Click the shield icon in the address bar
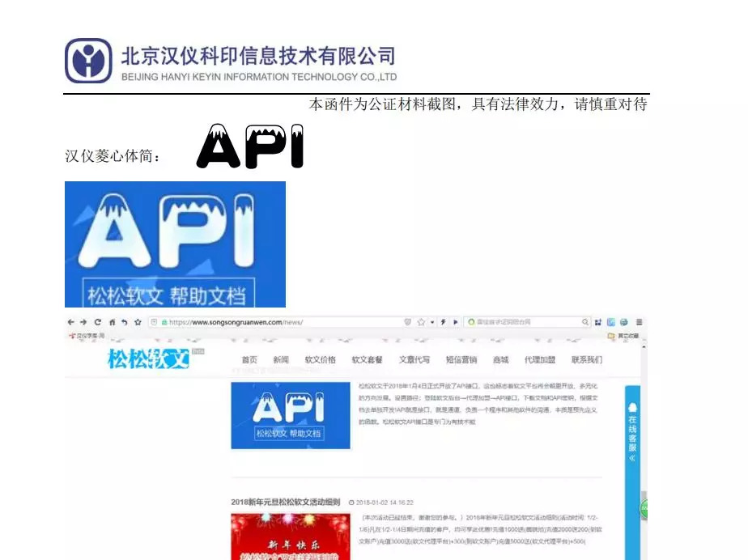 click(408, 322)
